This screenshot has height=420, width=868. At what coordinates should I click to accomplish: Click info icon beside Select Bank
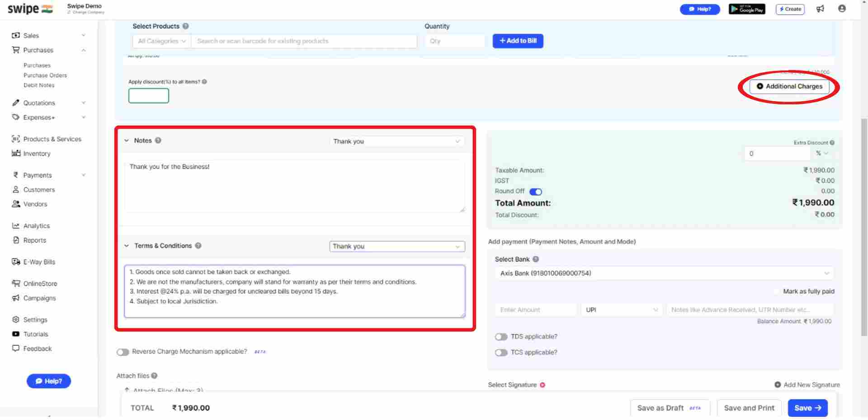(536, 259)
